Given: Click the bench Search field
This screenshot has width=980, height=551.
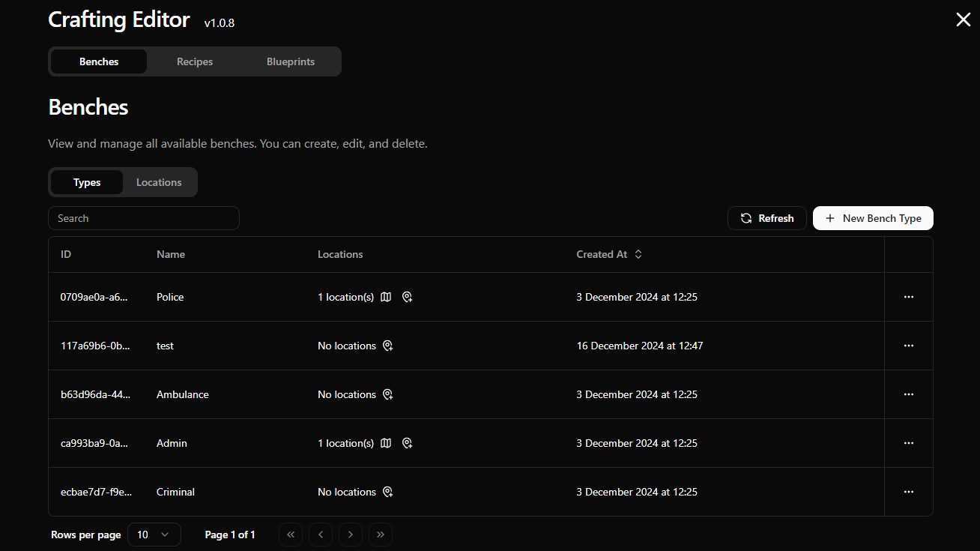Looking at the screenshot, I should (144, 218).
